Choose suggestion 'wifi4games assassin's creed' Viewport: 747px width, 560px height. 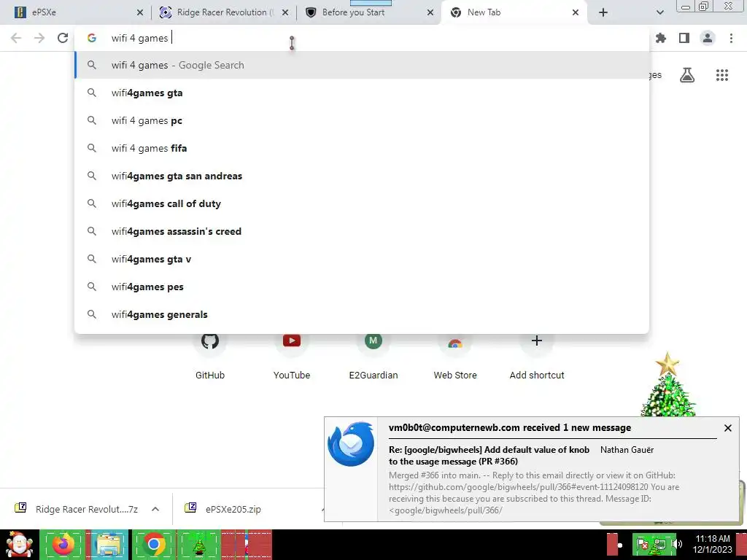click(362, 231)
